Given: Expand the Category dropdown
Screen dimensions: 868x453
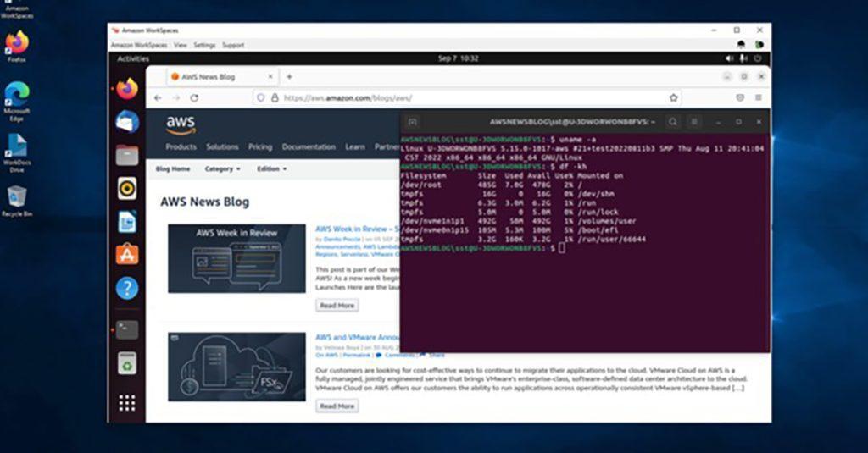Looking at the screenshot, I should coord(223,168).
